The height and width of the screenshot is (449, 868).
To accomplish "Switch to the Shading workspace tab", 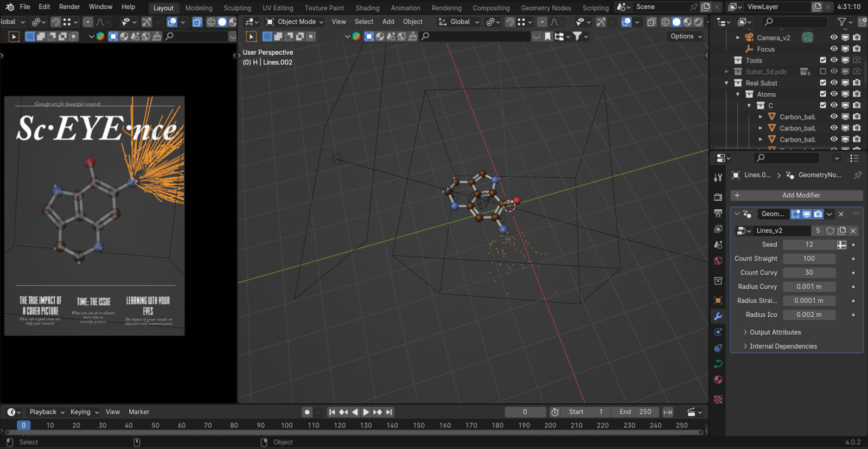I will tap(367, 8).
